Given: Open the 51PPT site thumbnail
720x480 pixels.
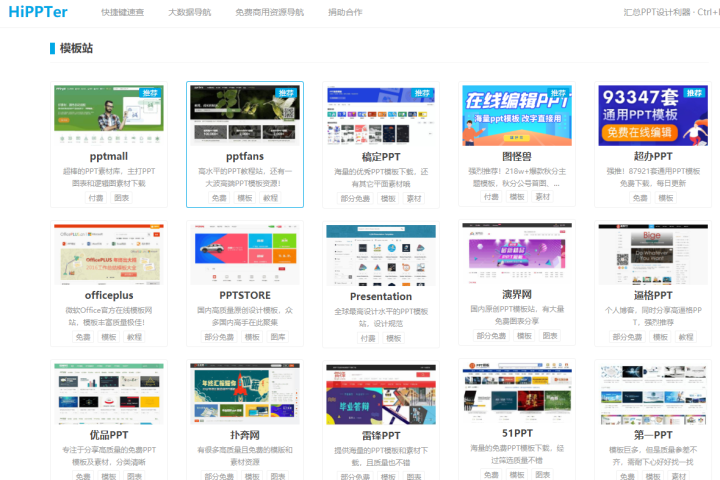Looking at the screenshot, I should (517, 392).
